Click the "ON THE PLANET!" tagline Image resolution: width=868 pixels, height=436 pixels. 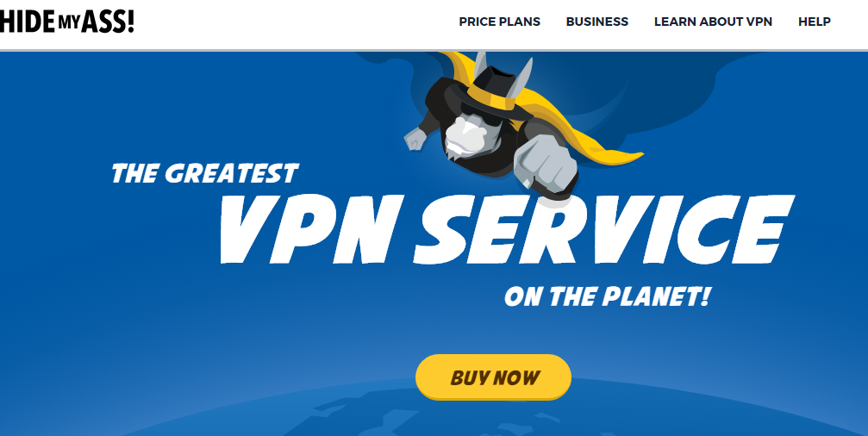click(607, 297)
